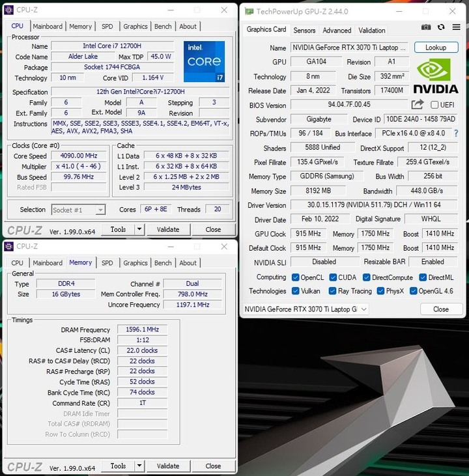This screenshot has height=476, width=469.
Task: Open Graphics tab in top CPU-Z window
Action: 135,27
